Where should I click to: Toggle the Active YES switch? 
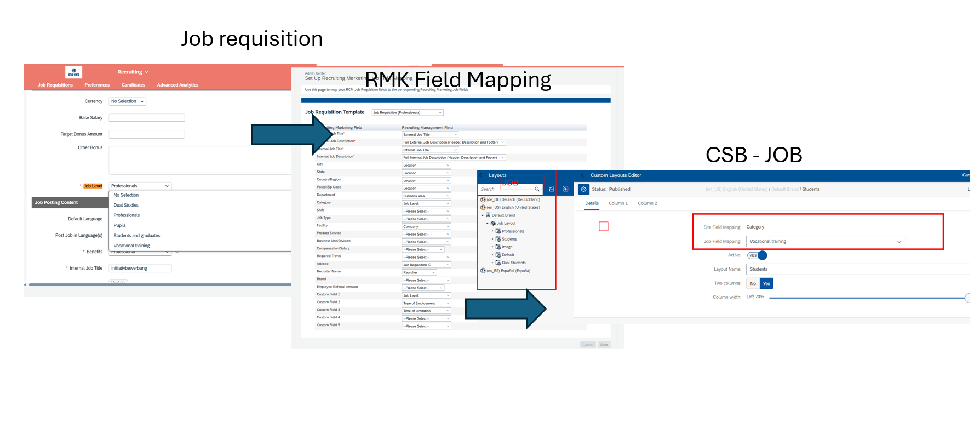(757, 255)
